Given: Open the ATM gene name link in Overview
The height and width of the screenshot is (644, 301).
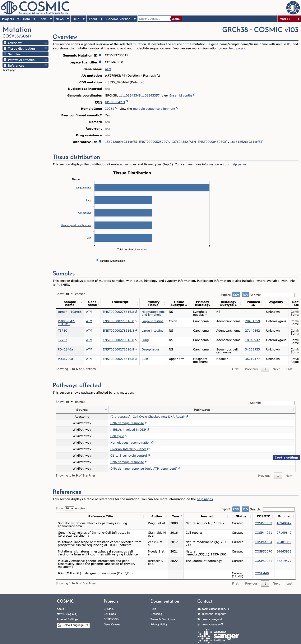Looking at the screenshot, I should (108, 69).
